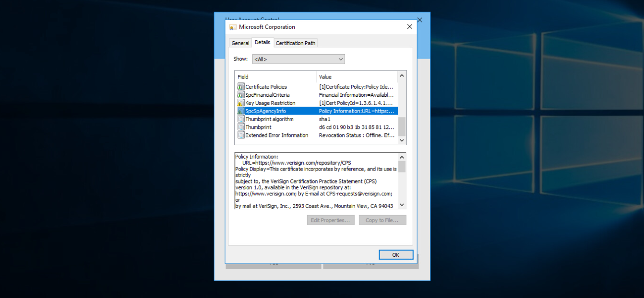644x298 pixels.
Task: Click the Copy to File button
Action: 382,220
